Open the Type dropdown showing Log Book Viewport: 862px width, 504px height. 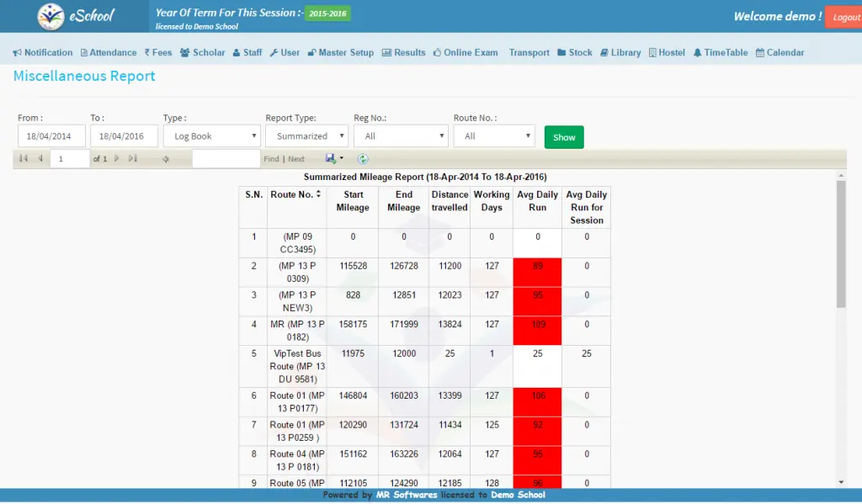tap(211, 135)
